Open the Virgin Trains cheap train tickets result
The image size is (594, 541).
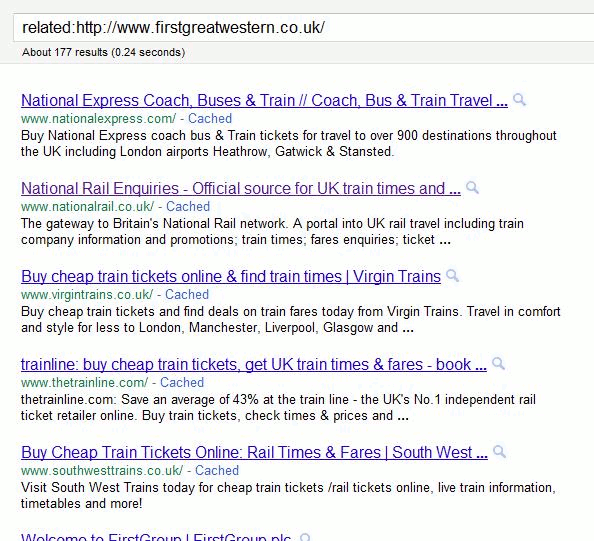pos(231,276)
